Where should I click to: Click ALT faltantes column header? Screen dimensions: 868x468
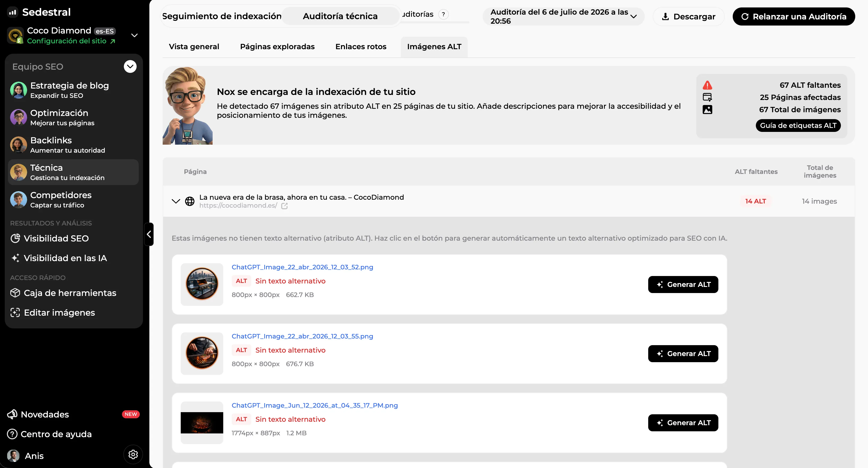(x=756, y=172)
